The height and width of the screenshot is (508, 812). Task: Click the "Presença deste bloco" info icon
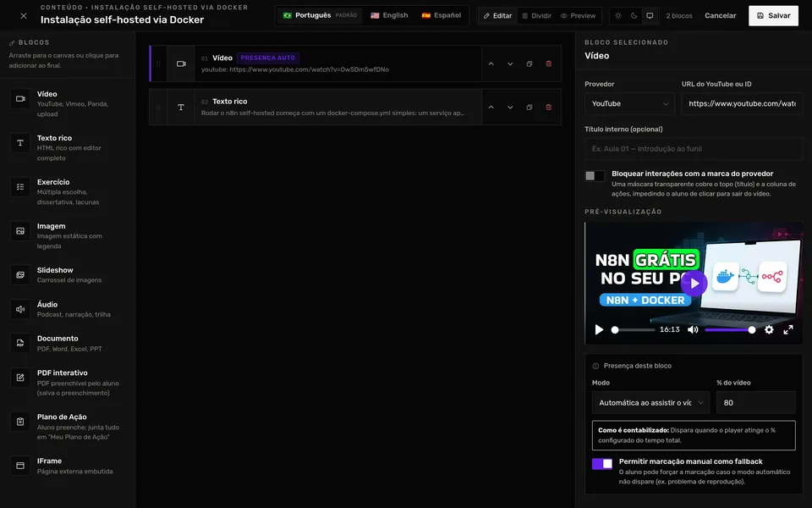pos(595,366)
